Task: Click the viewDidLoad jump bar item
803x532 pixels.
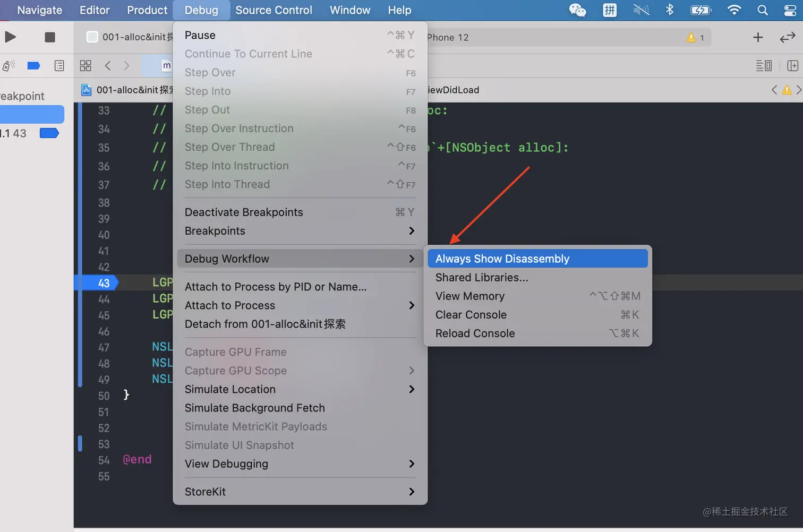Action: click(x=453, y=90)
